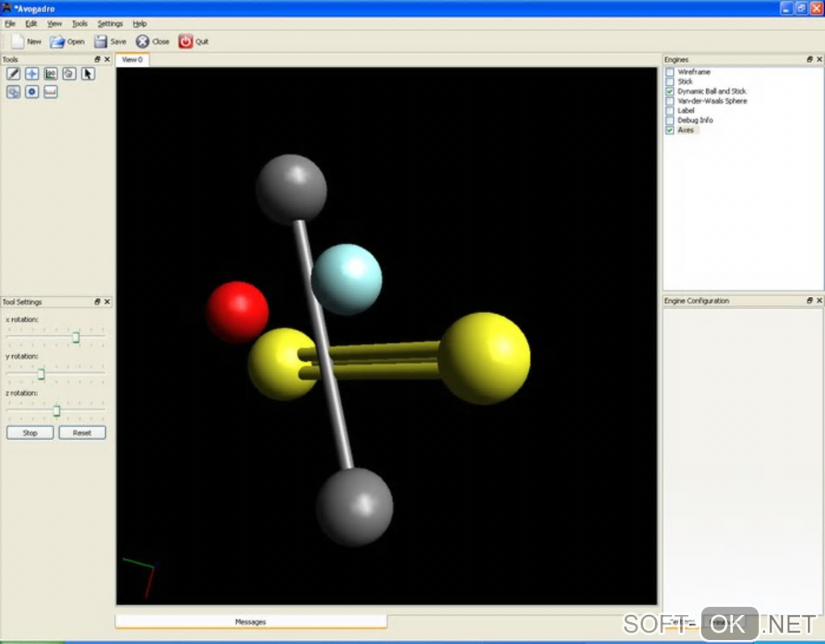This screenshot has width=825, height=644.
Task: Select the Auto Optimization blue ring tool
Action: click(32, 92)
